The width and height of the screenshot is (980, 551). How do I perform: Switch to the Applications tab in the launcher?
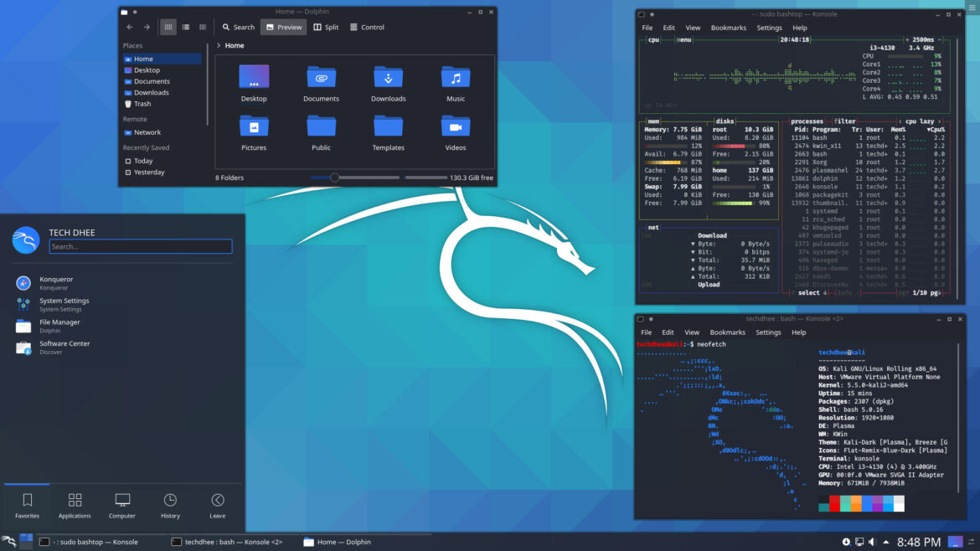tap(75, 505)
